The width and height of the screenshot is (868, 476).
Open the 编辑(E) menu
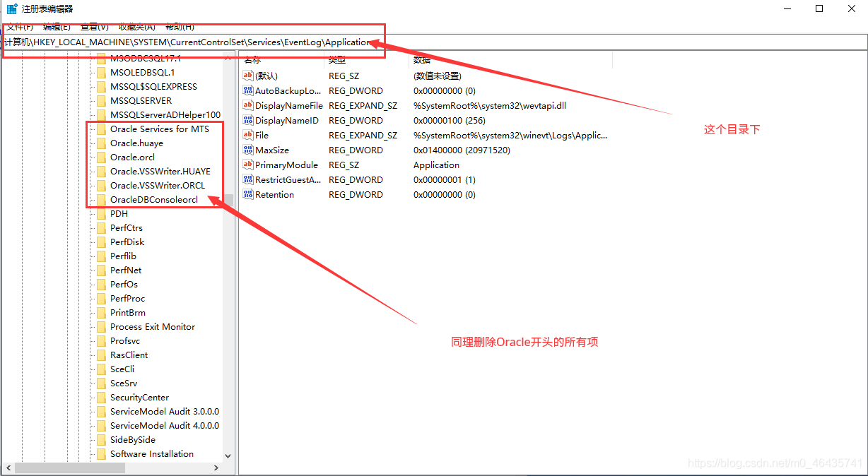[x=57, y=27]
